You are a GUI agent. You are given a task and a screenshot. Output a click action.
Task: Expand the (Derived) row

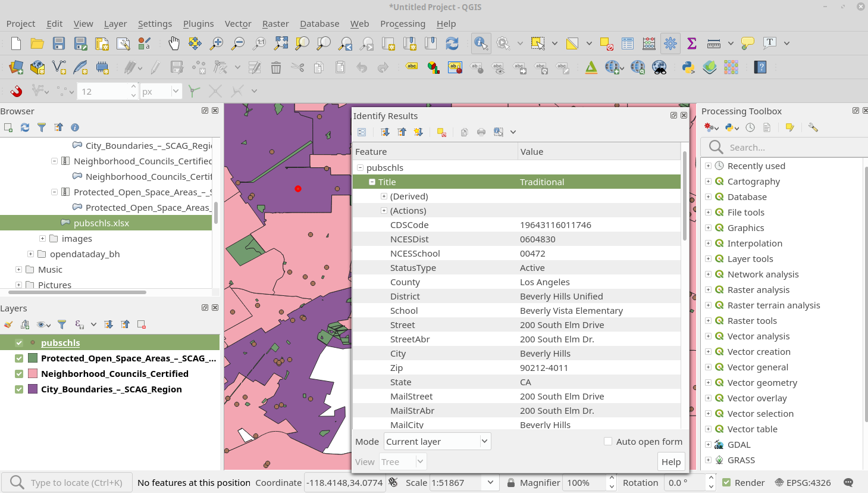click(x=384, y=196)
